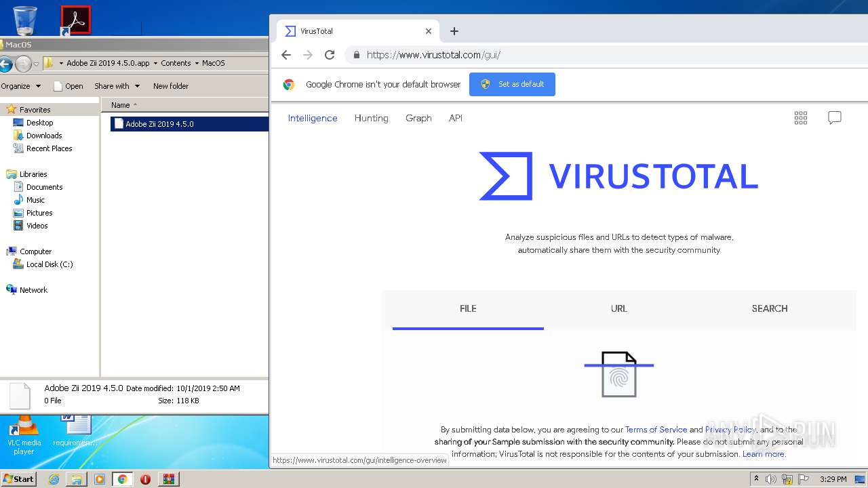Screen dimensions: 868x488
Task: Click the padlock site info icon
Action: 357,55
